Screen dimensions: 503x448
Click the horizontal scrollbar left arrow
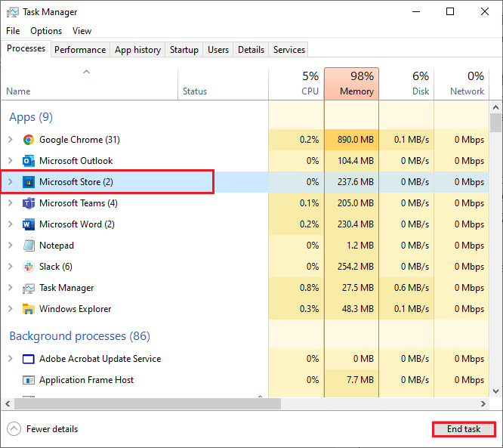pos(8,403)
